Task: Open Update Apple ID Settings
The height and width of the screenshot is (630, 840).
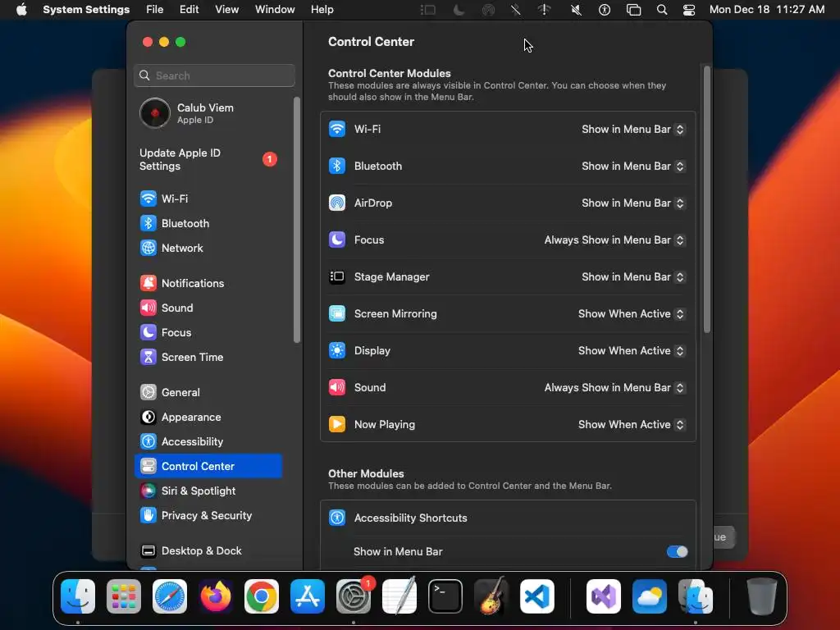Action: click(208, 160)
